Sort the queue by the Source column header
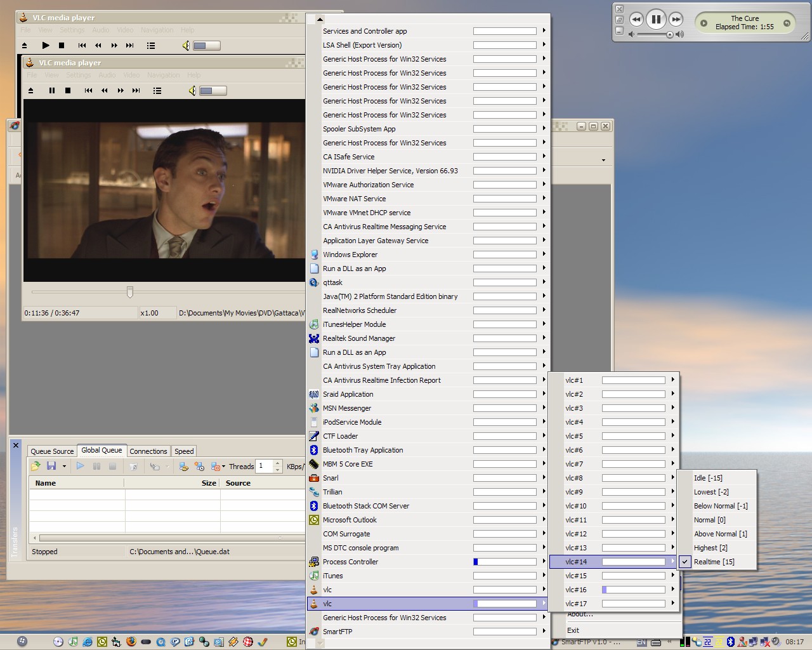The width and height of the screenshot is (812, 650). click(x=263, y=483)
